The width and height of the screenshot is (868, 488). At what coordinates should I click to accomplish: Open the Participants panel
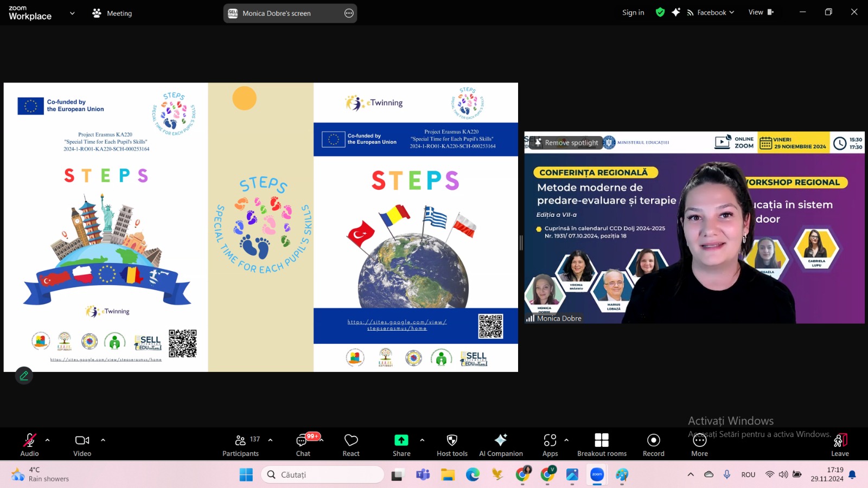tap(240, 444)
